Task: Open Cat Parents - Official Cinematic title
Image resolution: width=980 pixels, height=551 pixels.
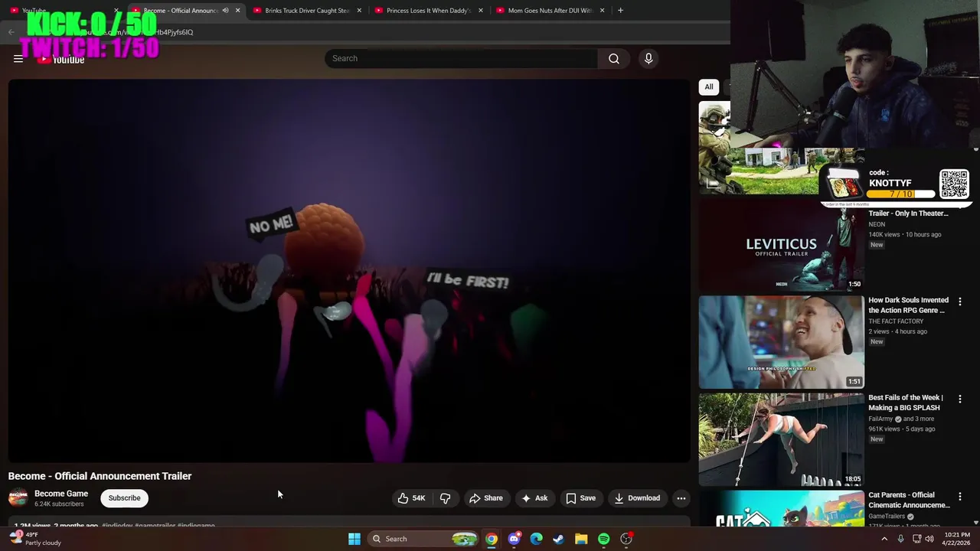Action: click(910, 500)
